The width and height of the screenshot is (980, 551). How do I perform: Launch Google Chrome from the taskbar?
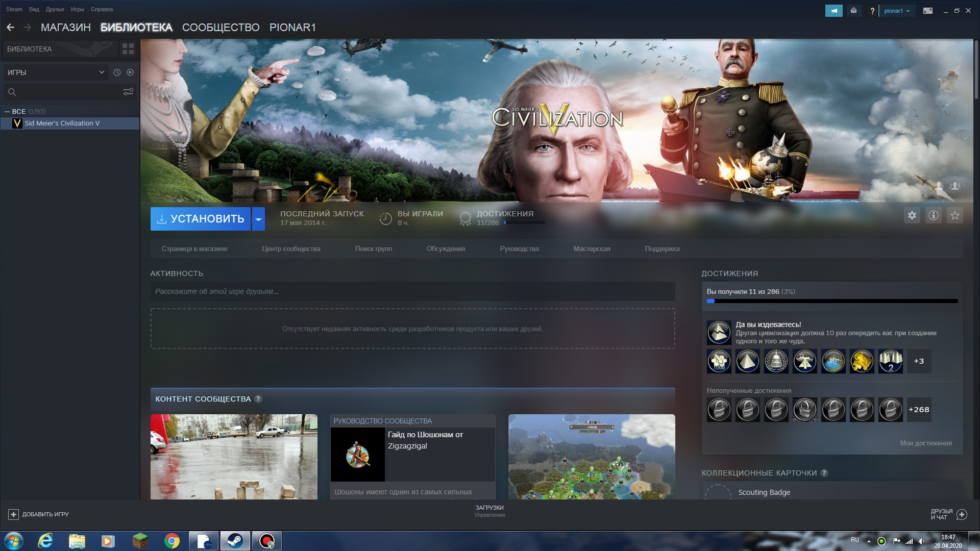[172, 541]
